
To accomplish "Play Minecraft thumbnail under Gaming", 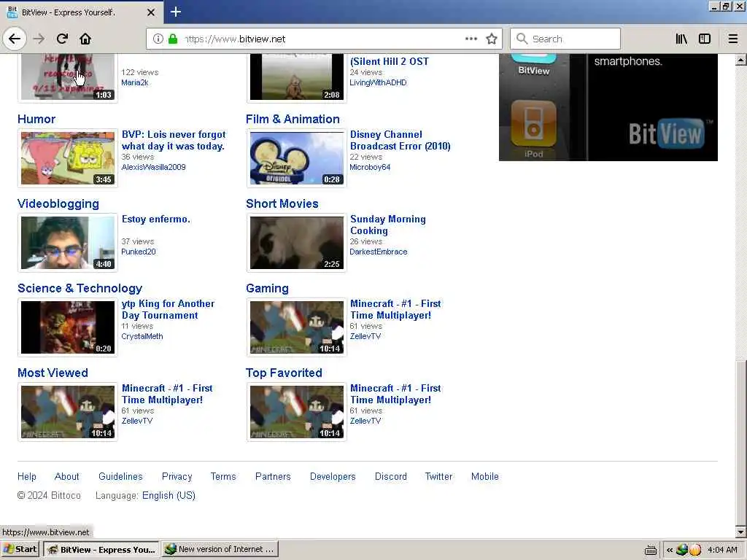I will tap(296, 327).
